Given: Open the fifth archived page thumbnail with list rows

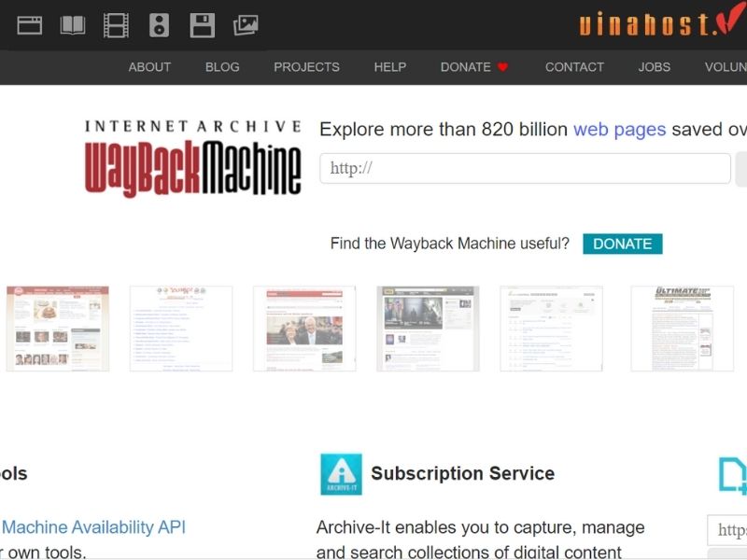Looking at the screenshot, I should click(551, 329).
